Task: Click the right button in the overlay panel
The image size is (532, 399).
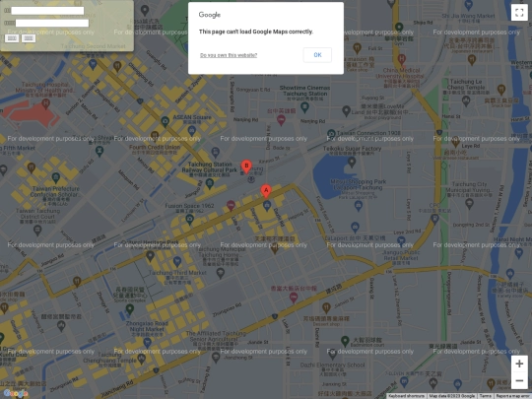Action: 29,38
